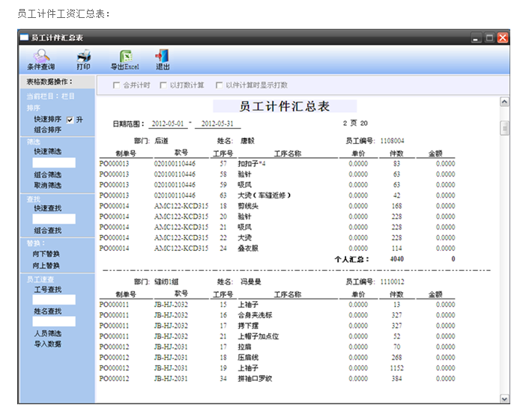Image resolution: width=532 pixels, height=417 pixels.
Task: Click the scrollbar down arrow
Action: (504, 399)
